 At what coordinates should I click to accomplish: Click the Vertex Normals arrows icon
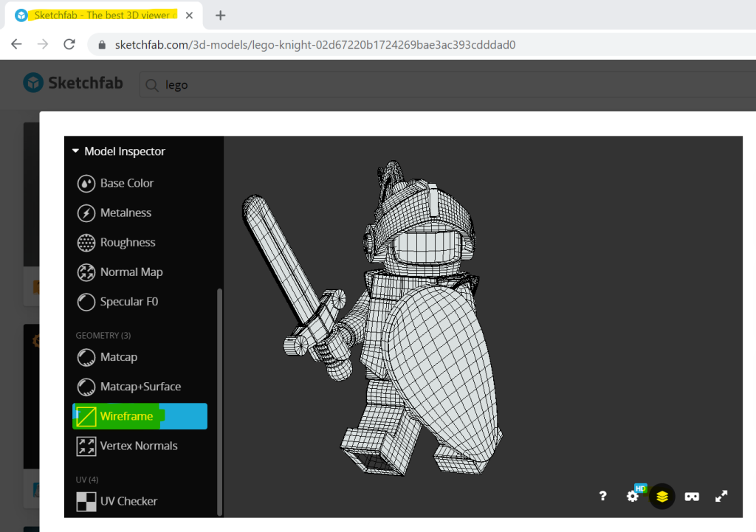(x=86, y=446)
